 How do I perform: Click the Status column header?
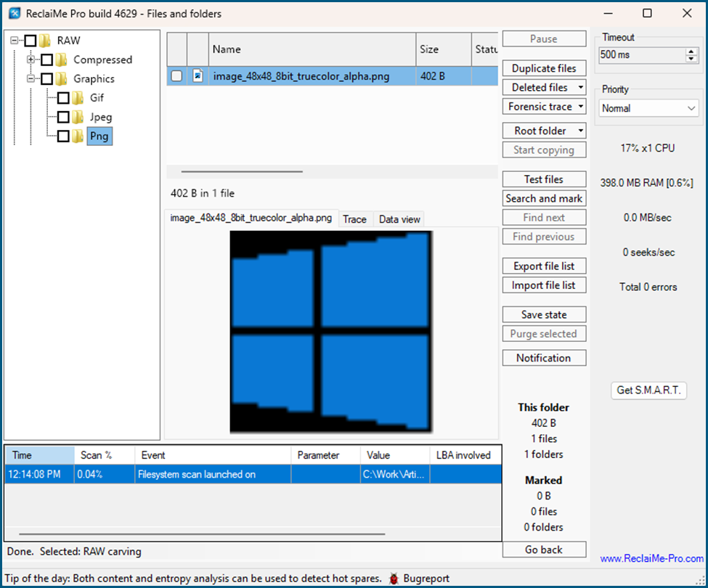[x=485, y=49]
